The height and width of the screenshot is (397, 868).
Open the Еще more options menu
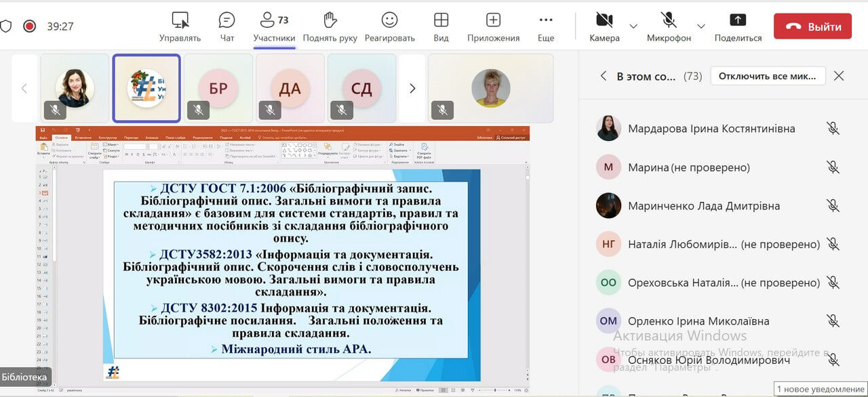[546, 27]
